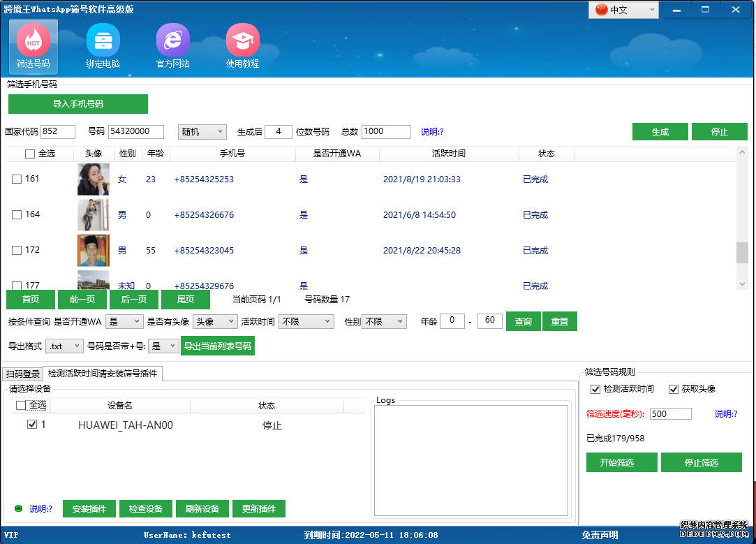Check the box for row 172
756x544 pixels.
coord(17,250)
